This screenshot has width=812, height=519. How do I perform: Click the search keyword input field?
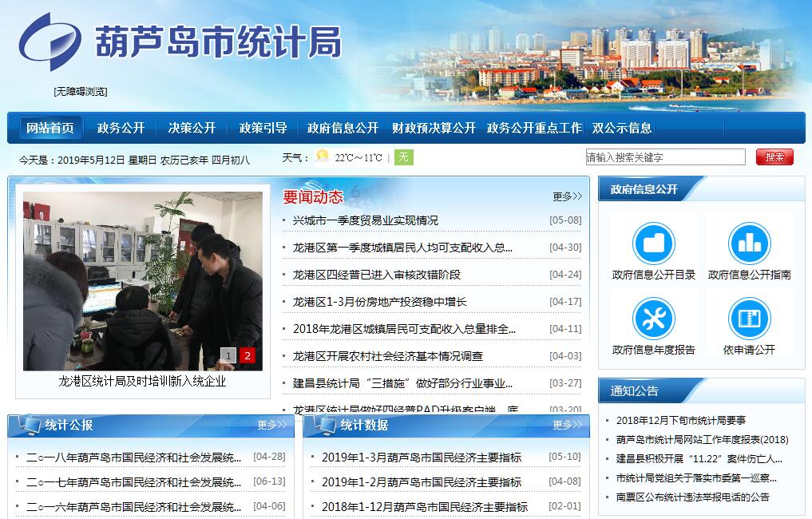(664, 157)
